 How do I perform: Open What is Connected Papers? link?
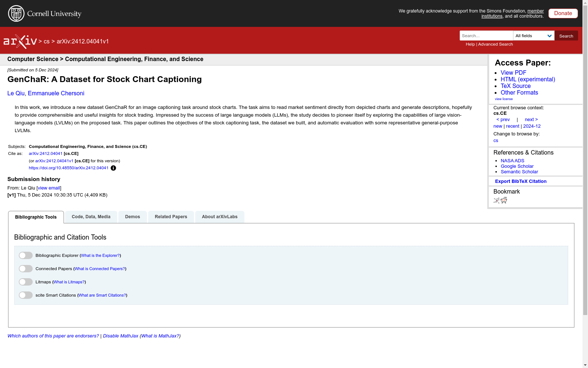coord(100,269)
